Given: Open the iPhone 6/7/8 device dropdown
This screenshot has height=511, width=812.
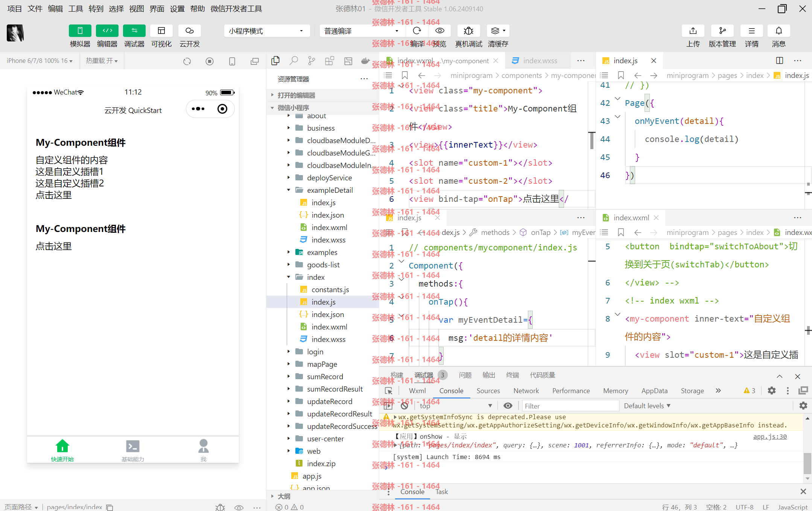Looking at the screenshot, I should click(x=40, y=61).
